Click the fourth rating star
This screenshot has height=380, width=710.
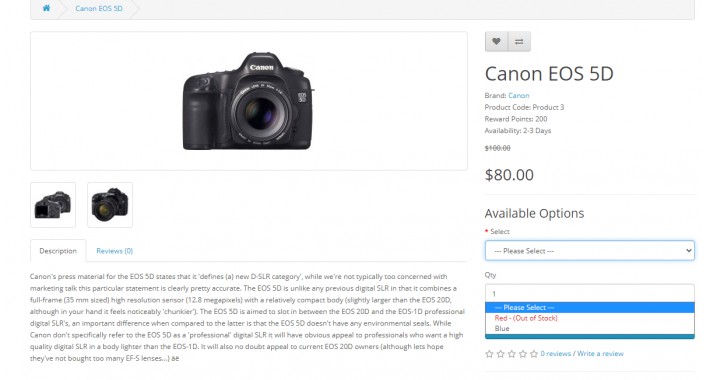point(523,354)
